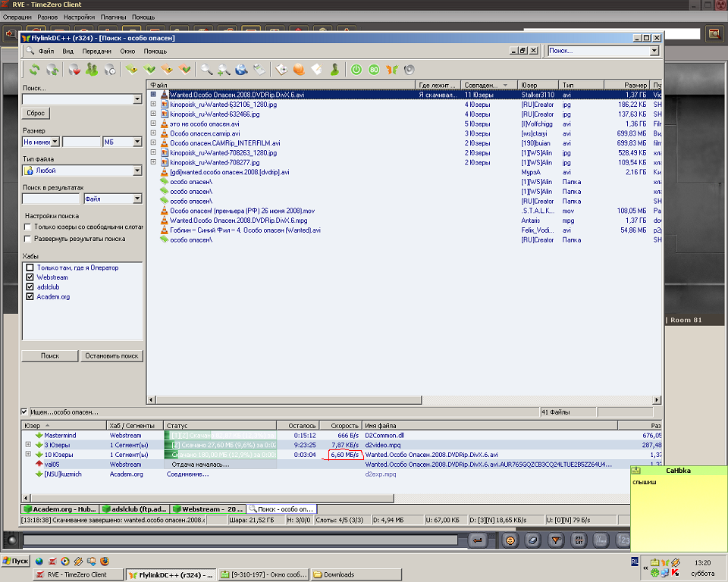728x582 pixels.
Task: Expand the kinopoisk_ru-Wanted-632106_1280.jpg result row
Action: click(x=153, y=105)
